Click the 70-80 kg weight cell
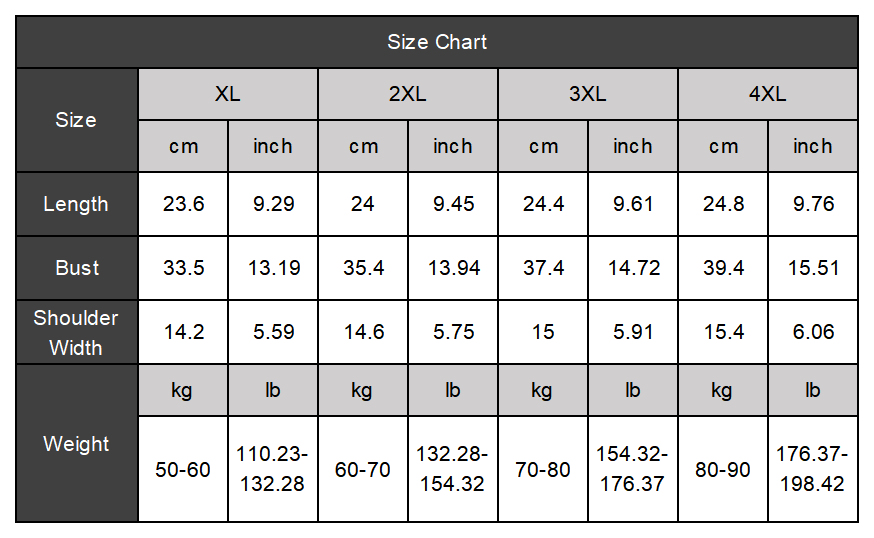 (543, 469)
